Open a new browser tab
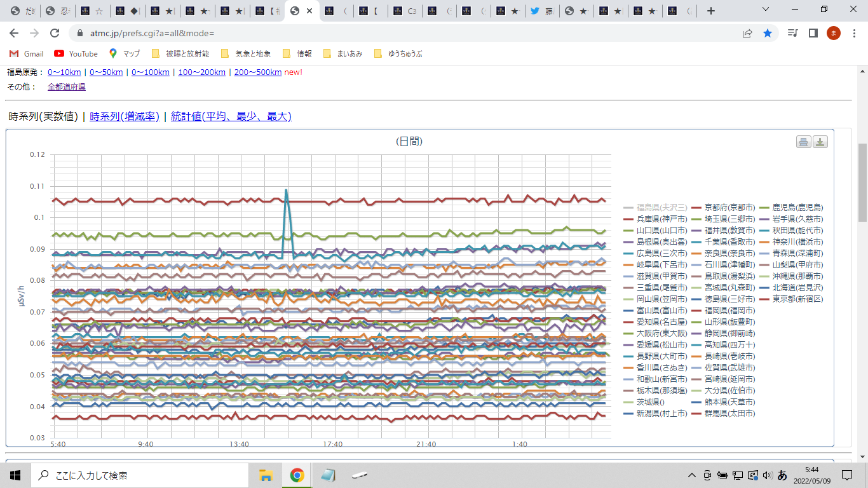This screenshot has height=488, width=868. click(x=711, y=11)
